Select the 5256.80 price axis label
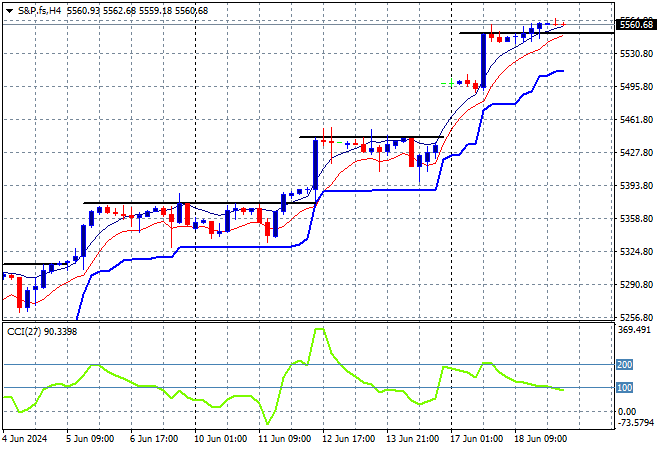The width and height of the screenshot is (660, 450). coord(636,317)
